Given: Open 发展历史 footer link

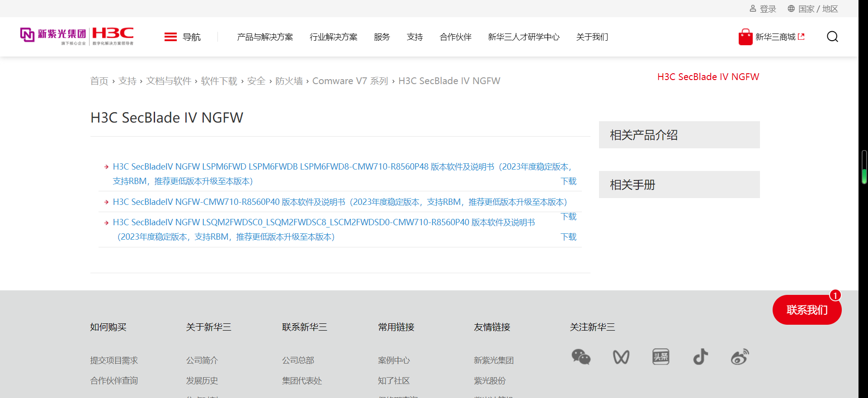Looking at the screenshot, I should tap(202, 381).
